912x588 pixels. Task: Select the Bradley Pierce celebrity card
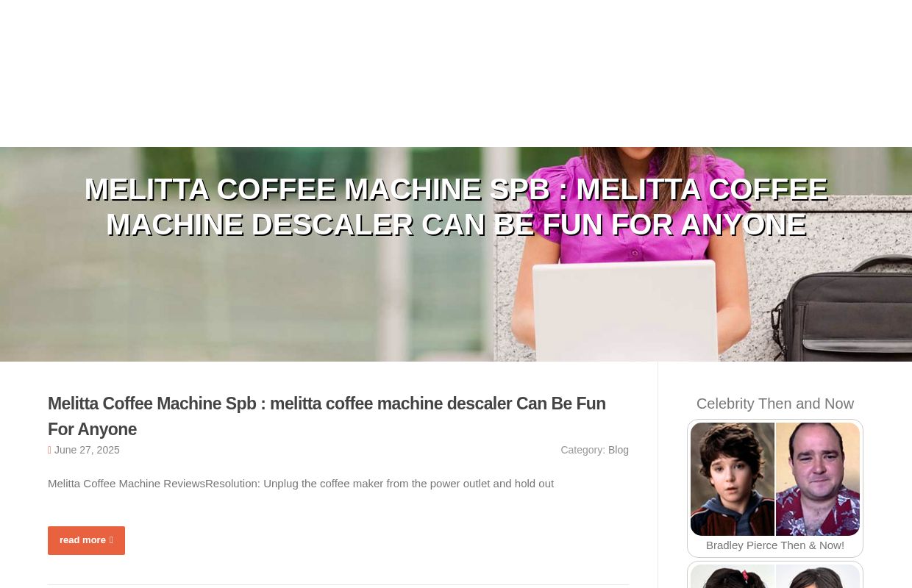(x=775, y=487)
